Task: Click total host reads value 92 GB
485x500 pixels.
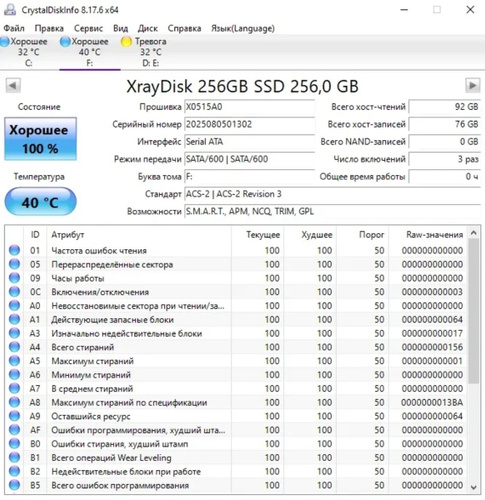Action: [444, 107]
